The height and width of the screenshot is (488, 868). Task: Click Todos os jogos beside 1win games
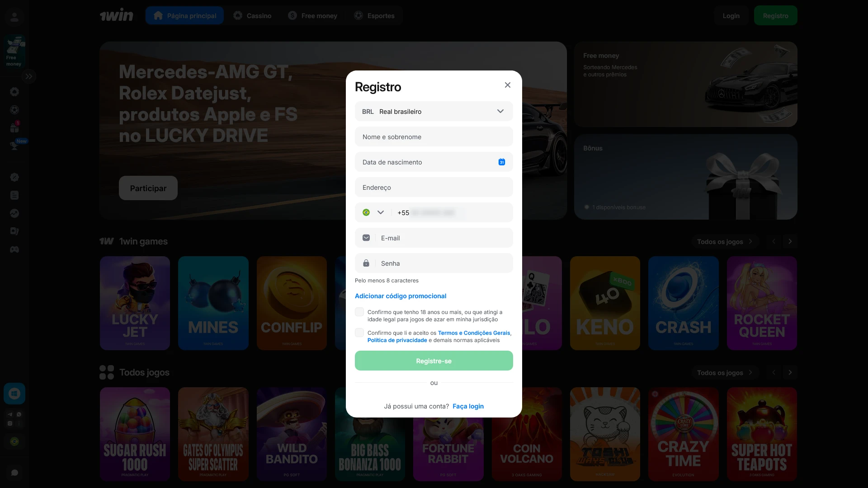(725, 242)
